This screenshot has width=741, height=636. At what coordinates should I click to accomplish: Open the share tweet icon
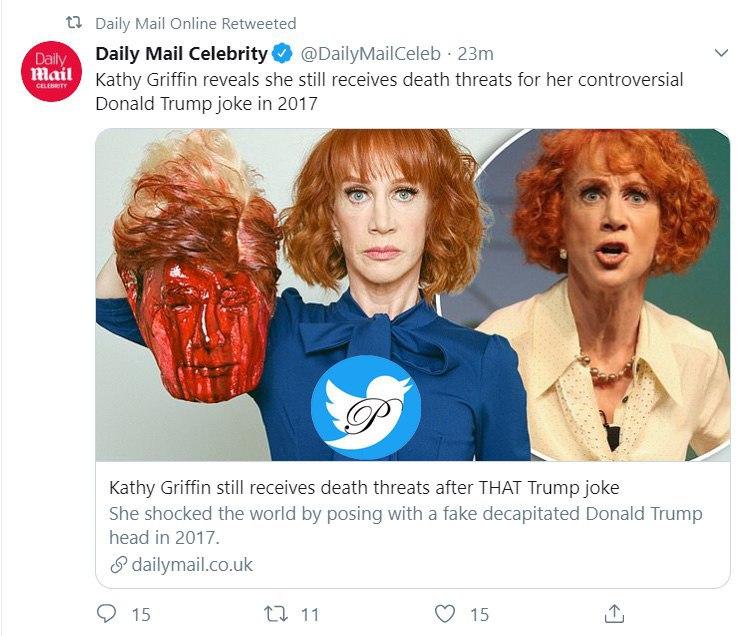coord(616,612)
